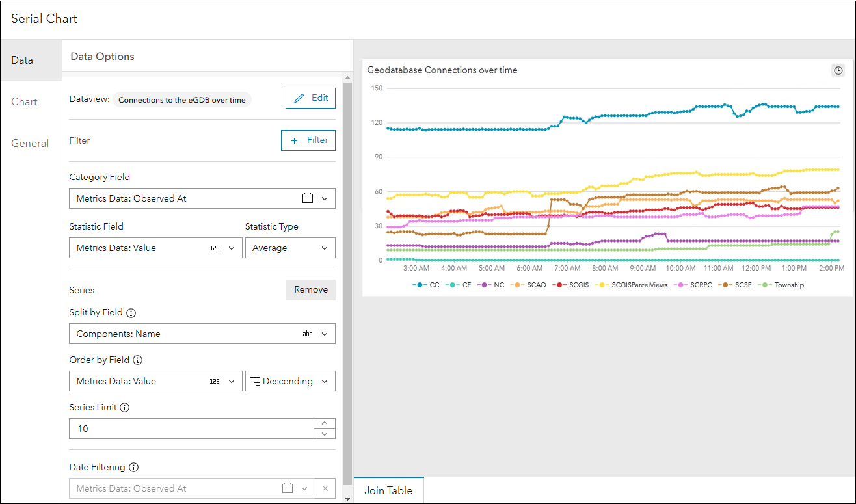Click the Edit dataview button
856x504 pixels.
[310, 98]
